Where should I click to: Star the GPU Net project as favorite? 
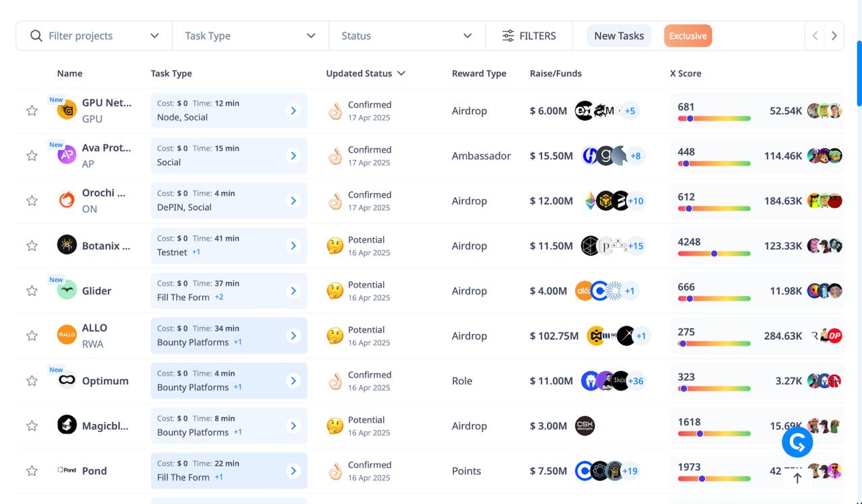32,110
